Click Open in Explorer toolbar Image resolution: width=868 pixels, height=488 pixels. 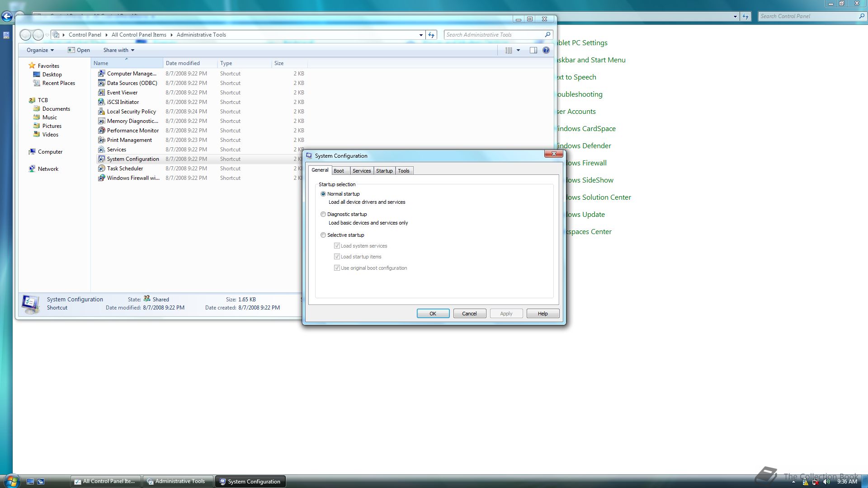tap(79, 50)
